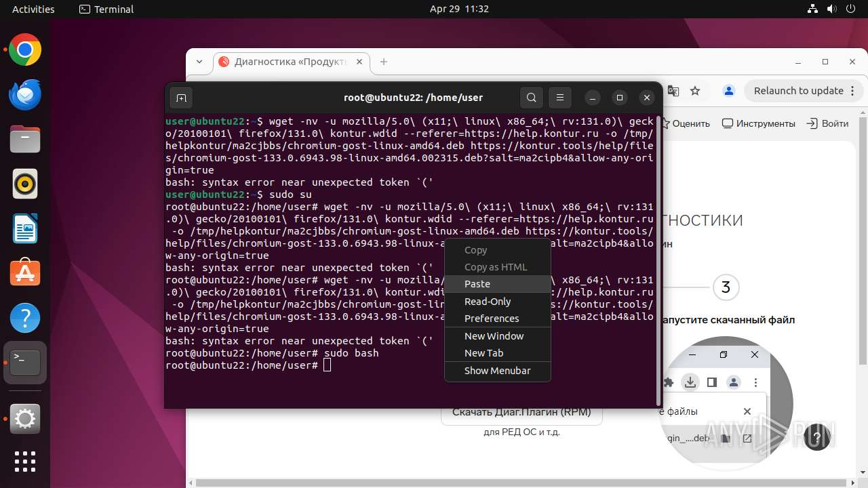868x488 pixels.
Task: Click the 'для РЕД ОС и т.д.' caption
Action: (521, 432)
